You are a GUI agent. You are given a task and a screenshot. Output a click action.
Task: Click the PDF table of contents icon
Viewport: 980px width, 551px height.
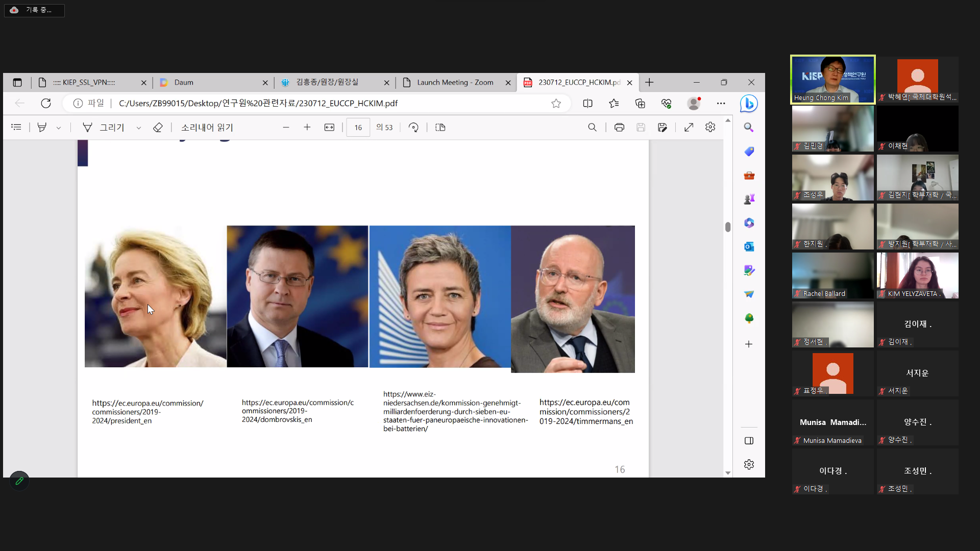click(16, 127)
